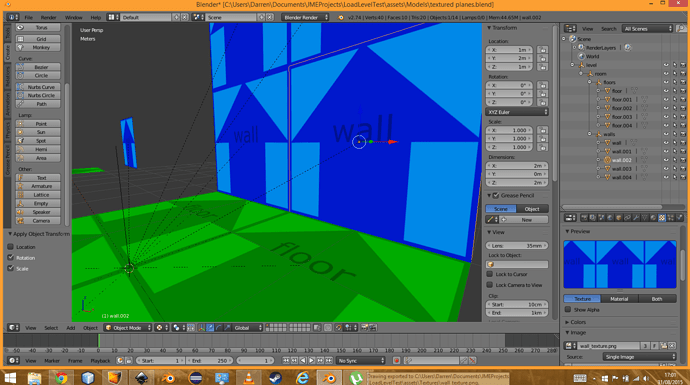The width and height of the screenshot is (690, 385).
Task: Click the play animation button in timeline
Action: point(312,360)
